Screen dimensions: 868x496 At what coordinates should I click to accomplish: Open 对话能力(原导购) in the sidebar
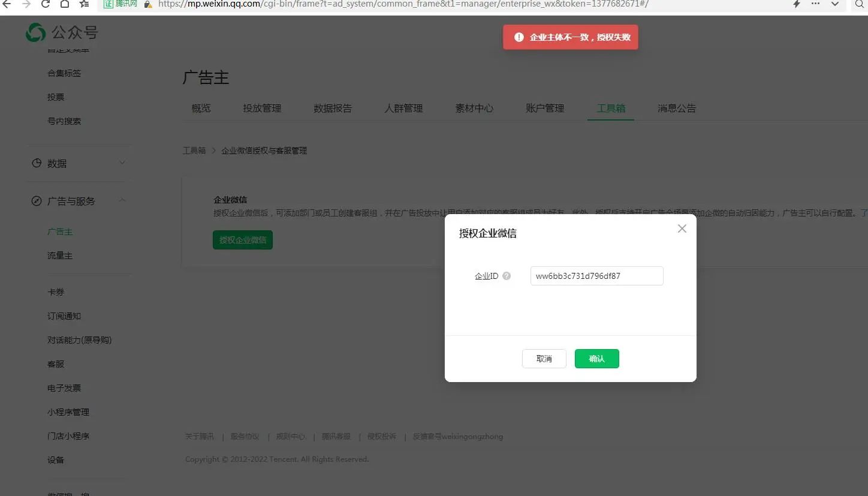point(80,340)
